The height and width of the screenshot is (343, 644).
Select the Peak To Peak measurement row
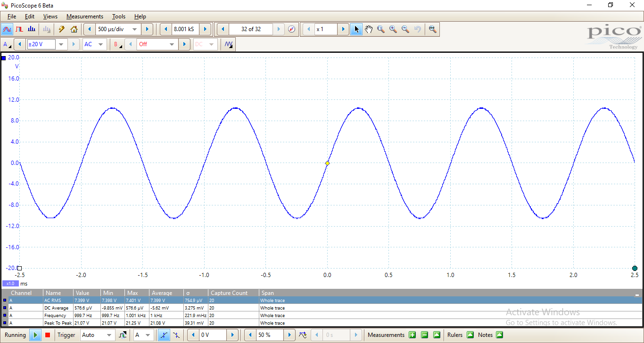(322, 323)
